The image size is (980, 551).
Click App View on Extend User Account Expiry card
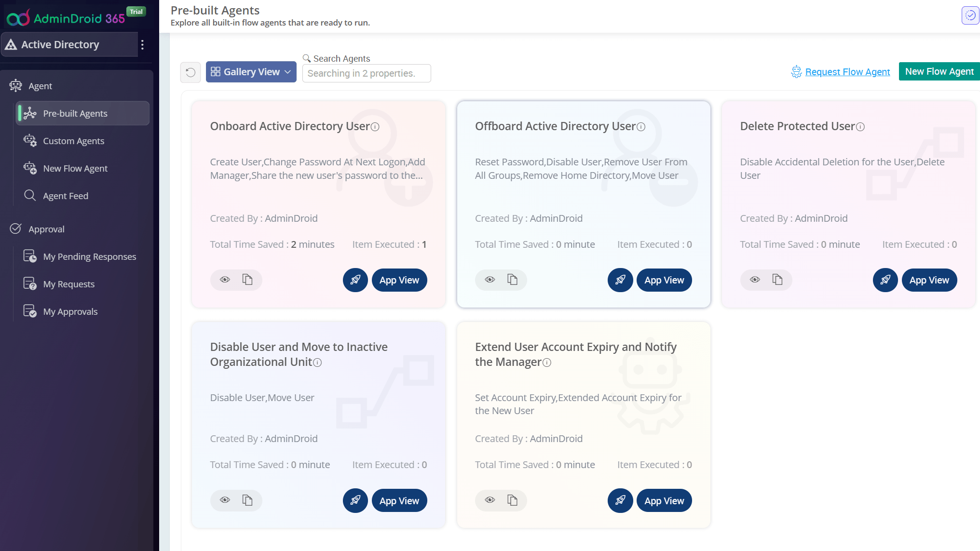[664, 500]
